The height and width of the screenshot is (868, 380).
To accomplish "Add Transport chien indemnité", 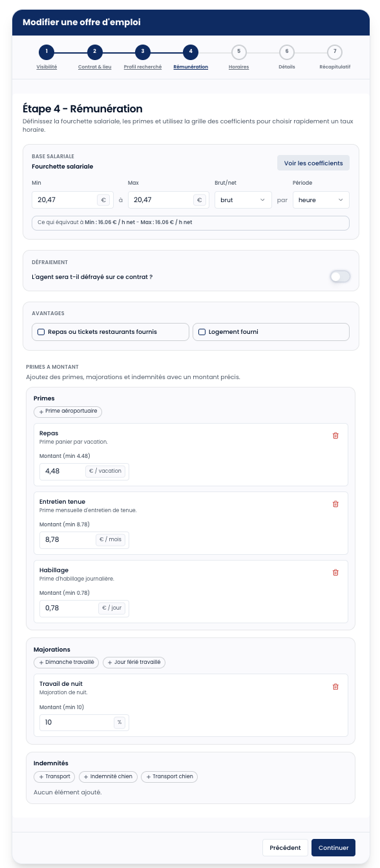I will coord(169,777).
